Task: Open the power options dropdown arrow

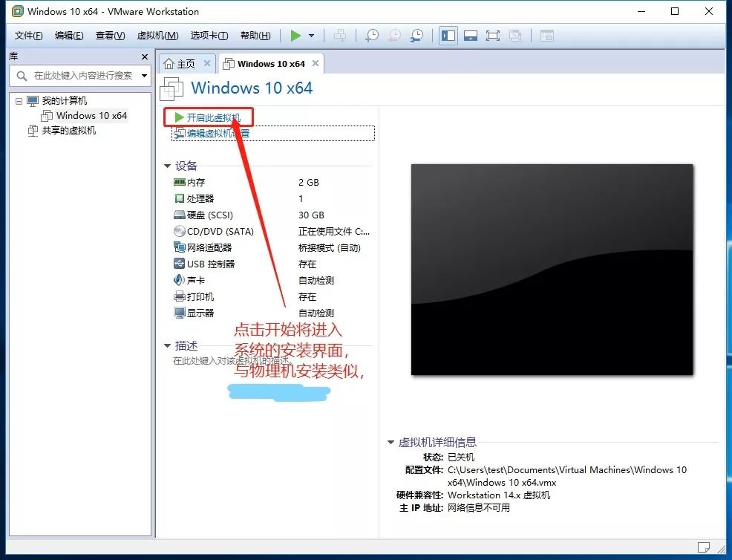Action: [311, 36]
